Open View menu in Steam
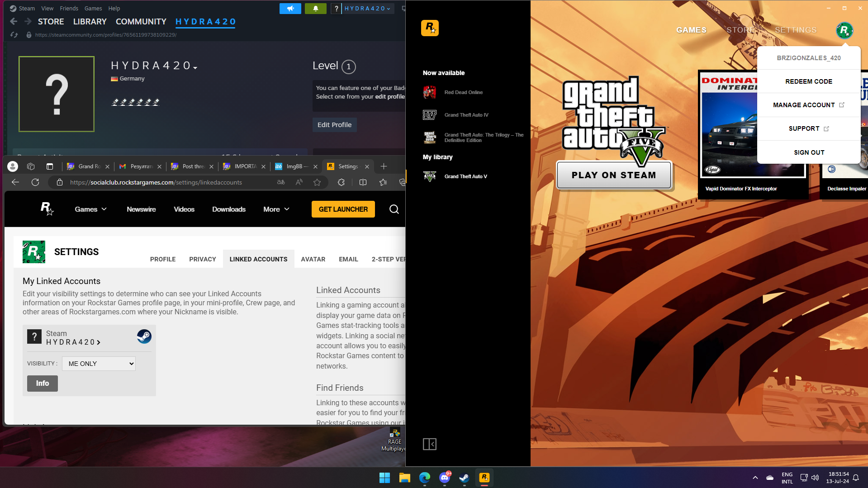This screenshot has width=868, height=488. 47,9
